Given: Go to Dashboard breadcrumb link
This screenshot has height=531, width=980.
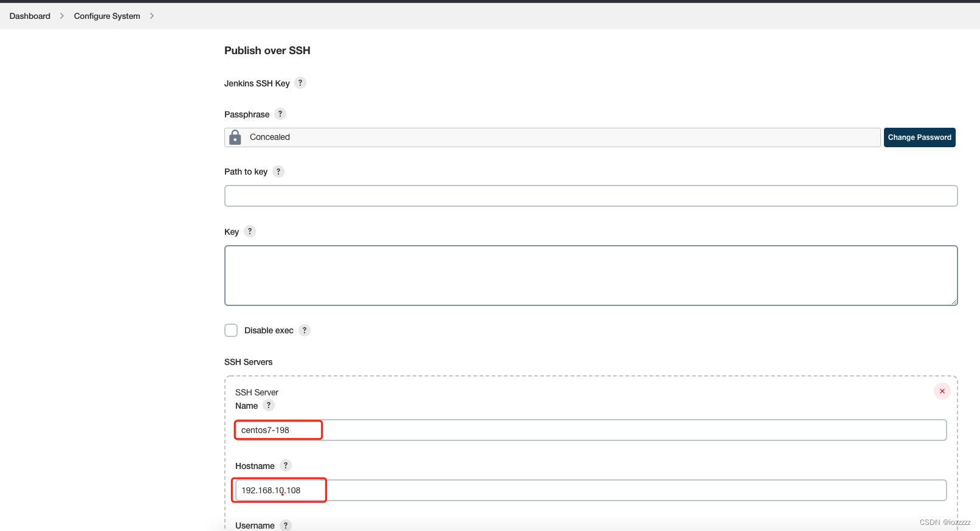Looking at the screenshot, I should coord(30,16).
